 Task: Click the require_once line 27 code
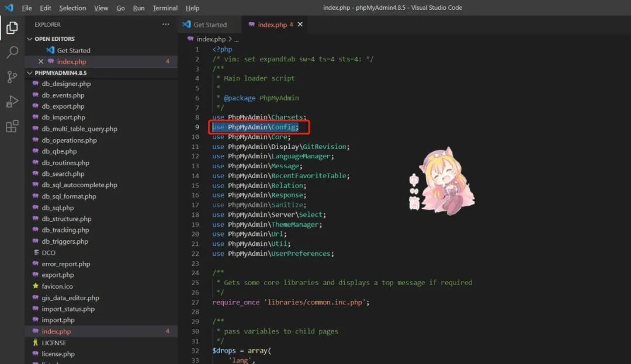tap(290, 302)
